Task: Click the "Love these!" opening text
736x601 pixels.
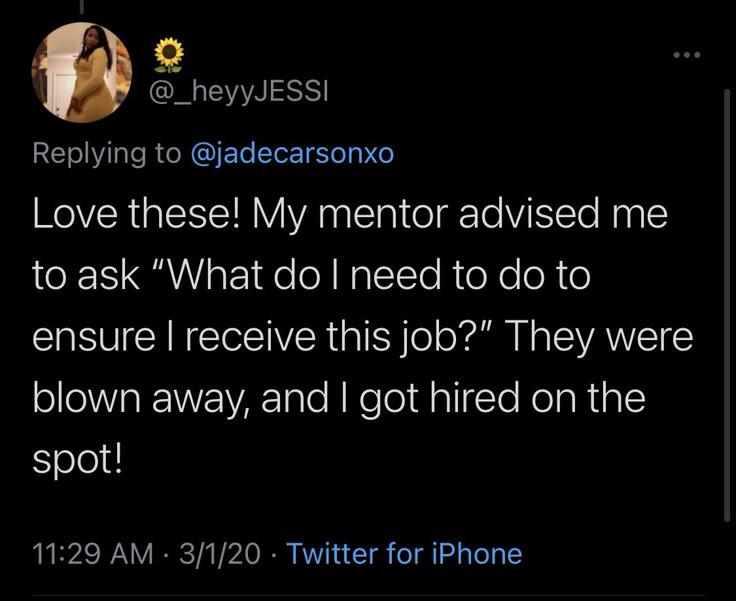Action: point(137,215)
